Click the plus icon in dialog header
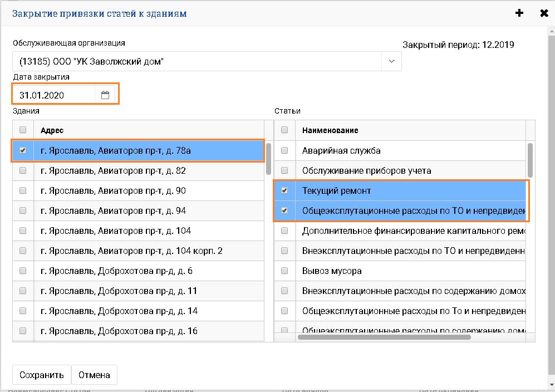This screenshot has height=392, width=555. [519, 13]
